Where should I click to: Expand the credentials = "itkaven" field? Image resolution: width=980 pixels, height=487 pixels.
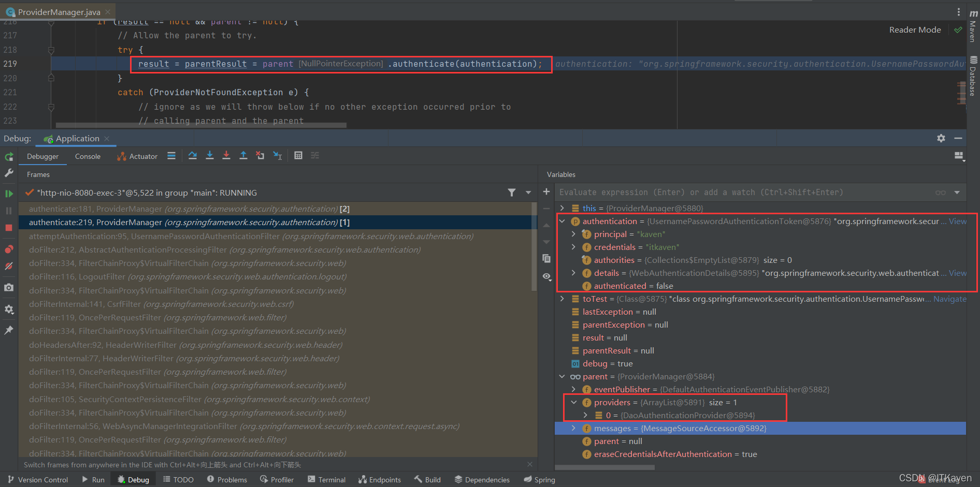(x=573, y=247)
